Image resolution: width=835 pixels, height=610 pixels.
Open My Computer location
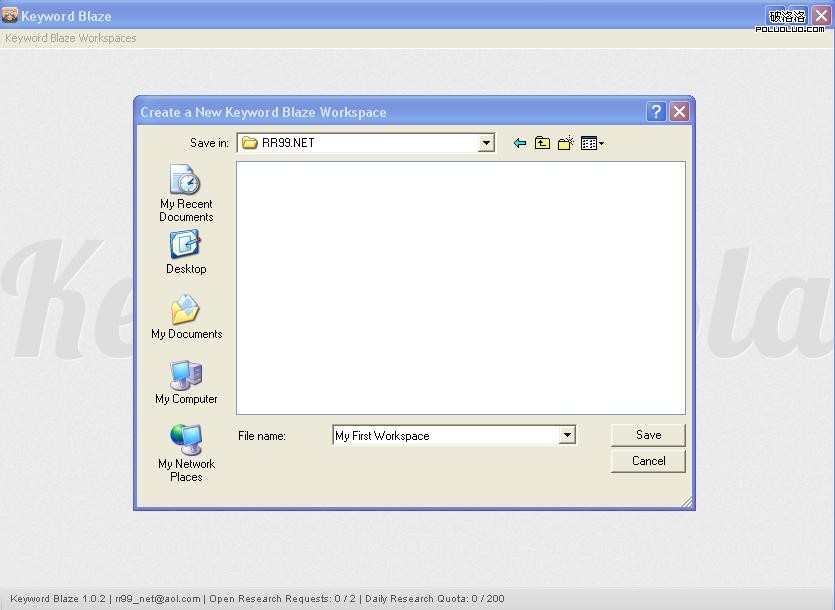186,382
